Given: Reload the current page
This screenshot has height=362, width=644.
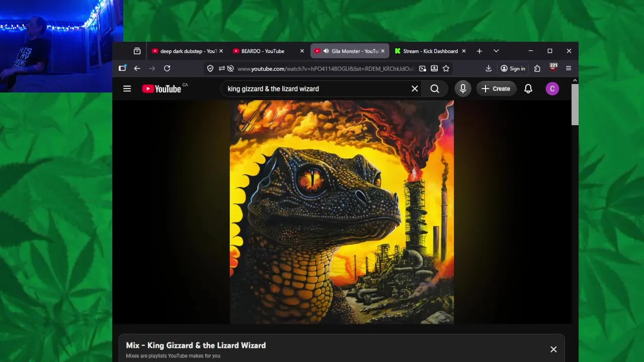Looking at the screenshot, I should tap(167, 68).
